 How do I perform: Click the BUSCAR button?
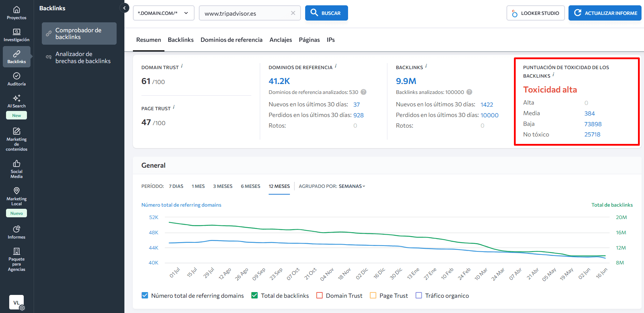click(326, 13)
